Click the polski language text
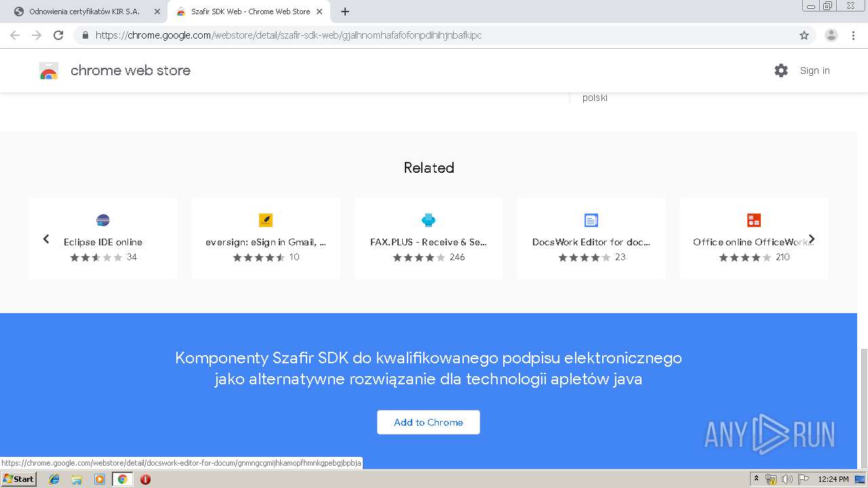 pyautogui.click(x=595, y=98)
